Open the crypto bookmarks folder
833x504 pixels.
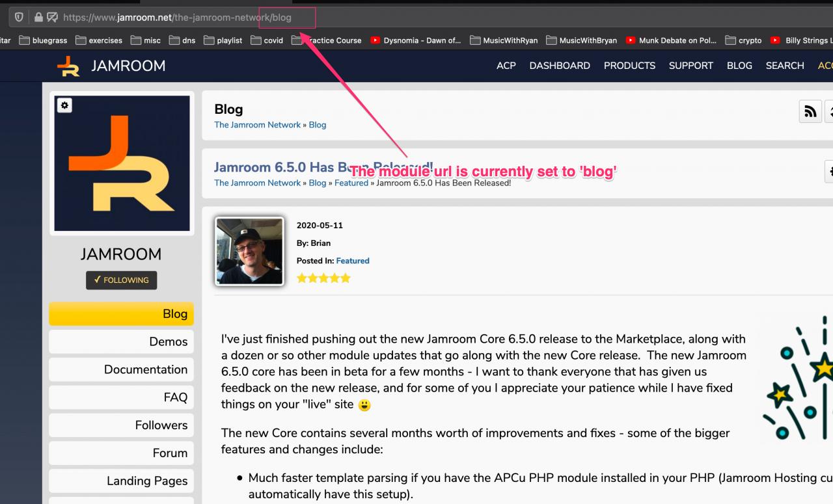tap(743, 40)
